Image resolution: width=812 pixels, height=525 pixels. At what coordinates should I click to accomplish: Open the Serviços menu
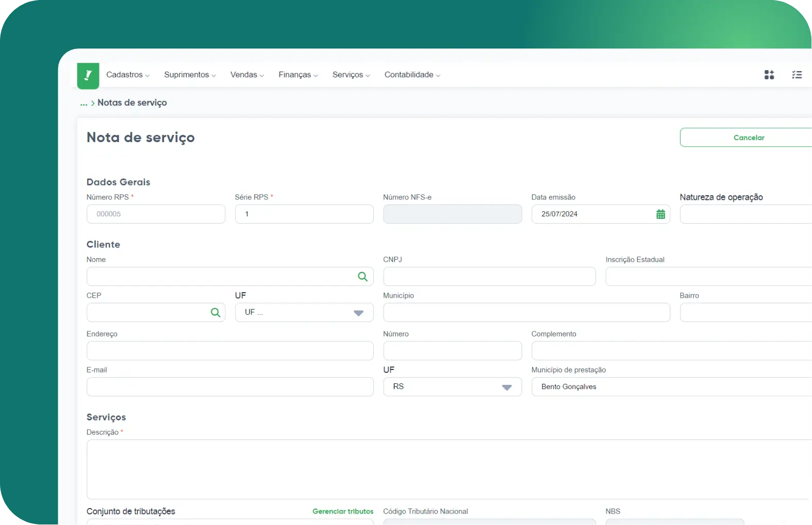click(x=351, y=75)
